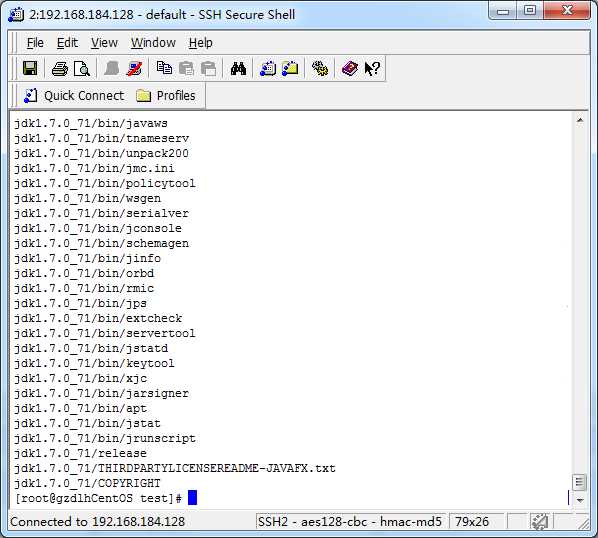Click the Disconnect icon with red slash

(133, 69)
